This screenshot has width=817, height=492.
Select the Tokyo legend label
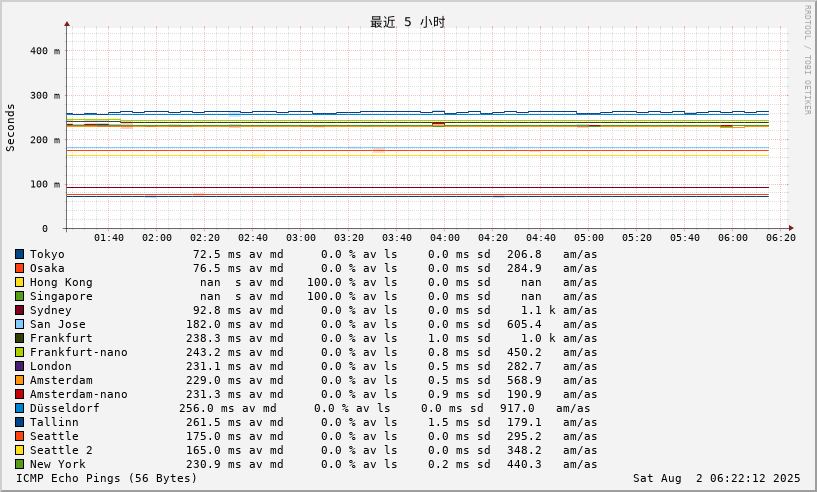click(47, 254)
